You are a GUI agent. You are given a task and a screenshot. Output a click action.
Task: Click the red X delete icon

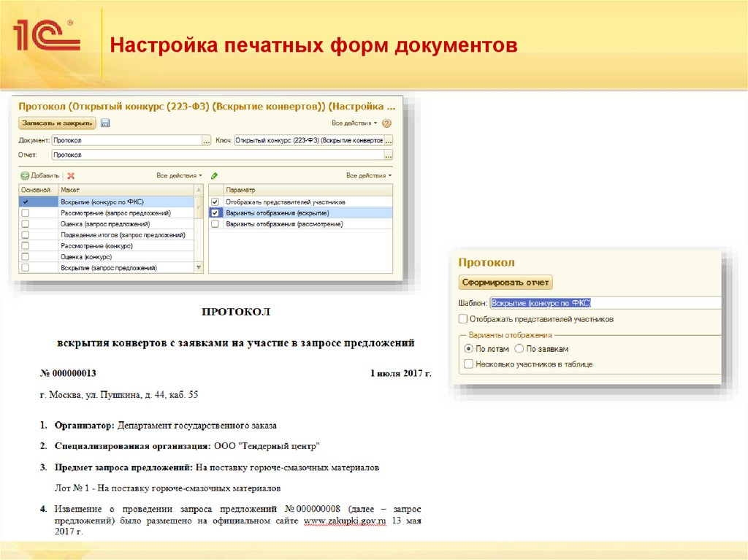point(70,175)
